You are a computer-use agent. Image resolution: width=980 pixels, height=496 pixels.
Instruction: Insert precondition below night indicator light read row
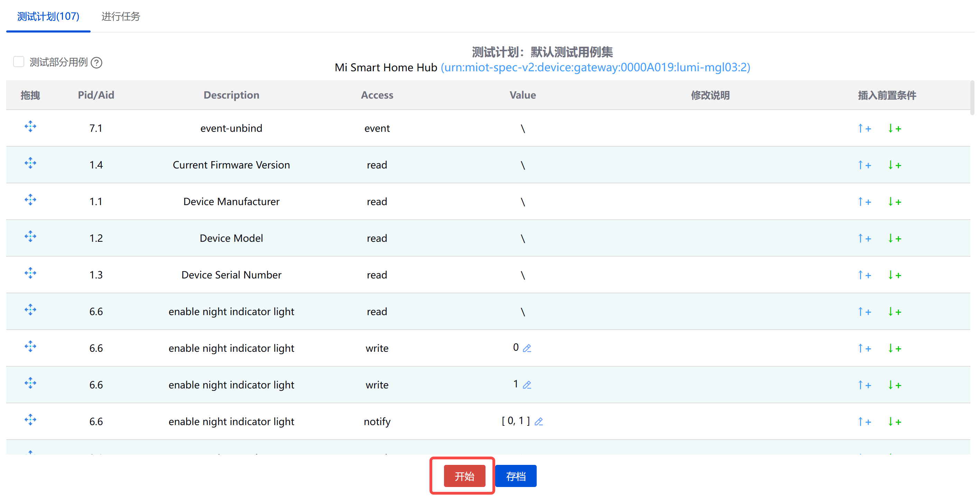[894, 312]
